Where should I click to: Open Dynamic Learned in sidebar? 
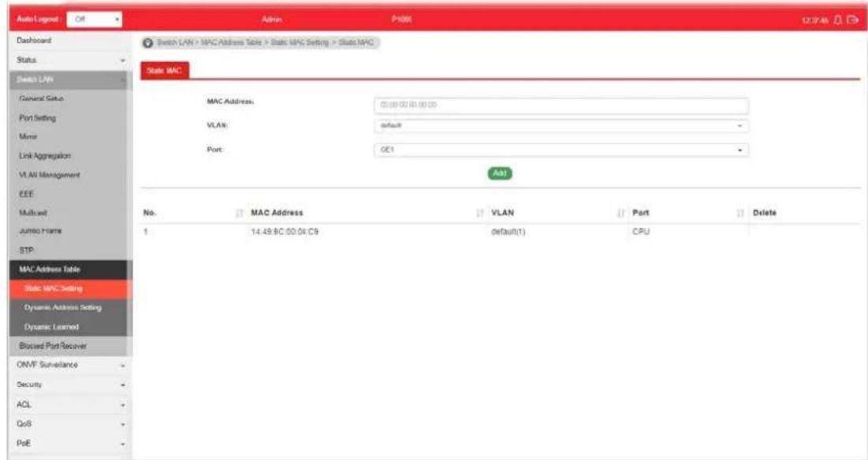point(51,327)
